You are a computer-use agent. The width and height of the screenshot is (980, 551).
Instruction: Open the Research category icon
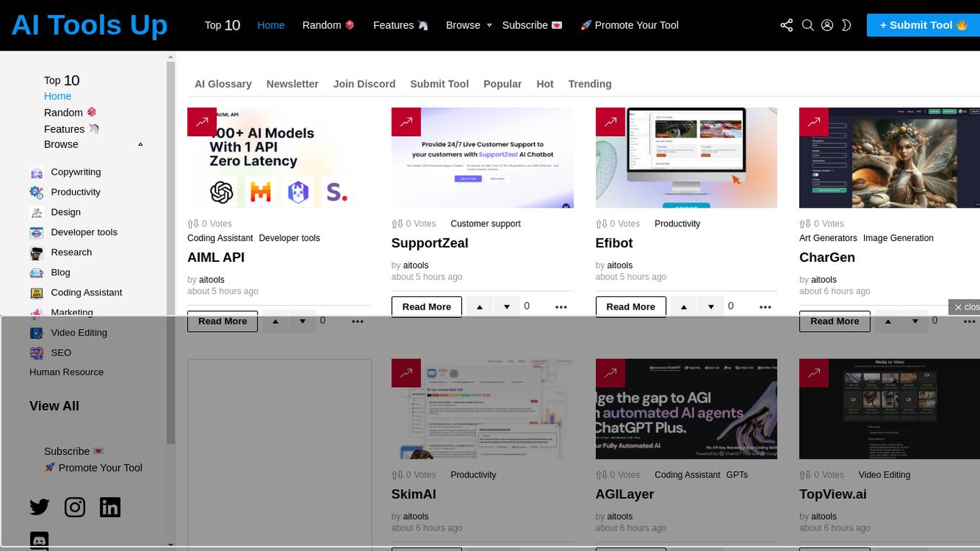(x=37, y=253)
